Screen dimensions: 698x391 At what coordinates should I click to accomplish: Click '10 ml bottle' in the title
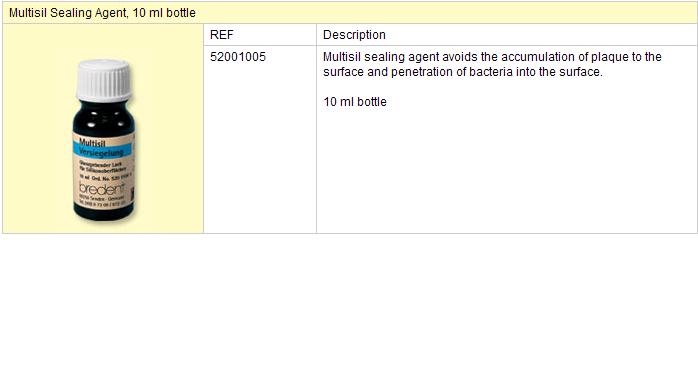(x=164, y=12)
